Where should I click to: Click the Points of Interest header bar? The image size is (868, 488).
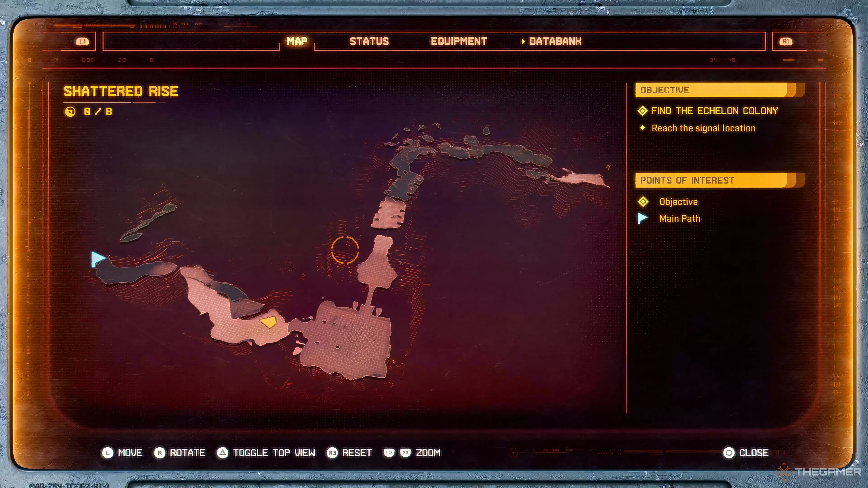(x=714, y=180)
